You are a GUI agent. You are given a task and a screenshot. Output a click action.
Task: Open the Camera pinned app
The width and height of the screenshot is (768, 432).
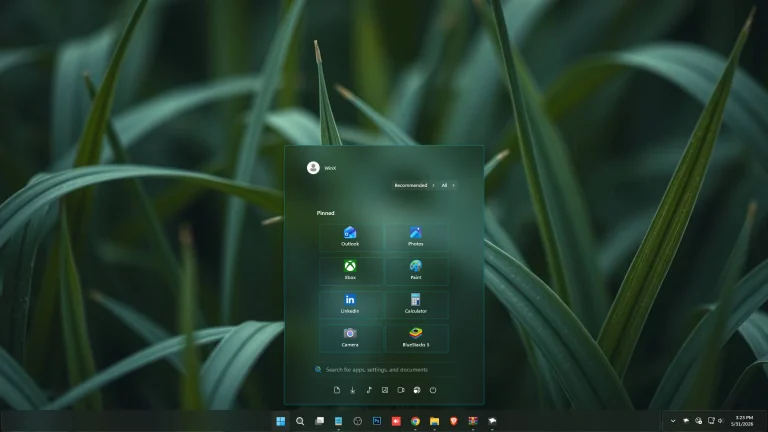click(351, 338)
